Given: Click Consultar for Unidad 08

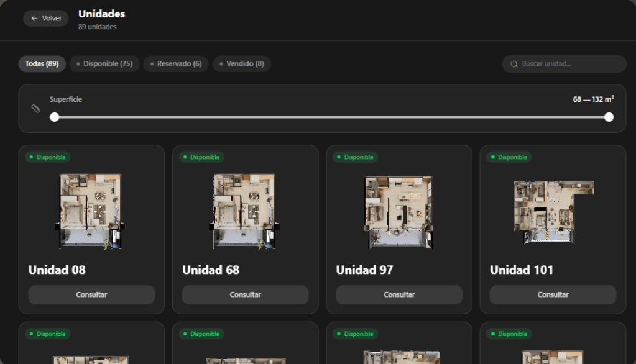Looking at the screenshot, I should [x=91, y=294].
